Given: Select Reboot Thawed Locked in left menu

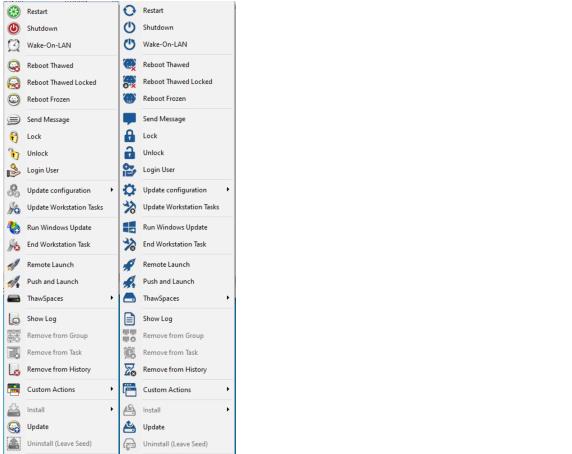Looking at the screenshot, I should 61,82.
